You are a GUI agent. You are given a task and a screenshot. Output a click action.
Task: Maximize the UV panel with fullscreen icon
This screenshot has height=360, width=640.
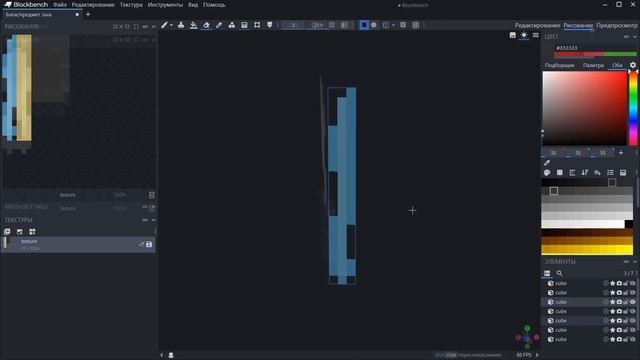pyautogui.click(x=136, y=27)
